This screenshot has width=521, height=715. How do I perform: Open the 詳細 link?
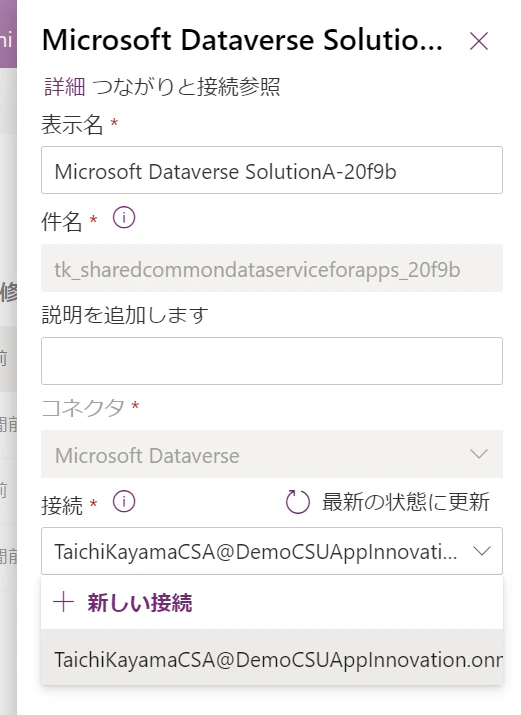[64, 87]
